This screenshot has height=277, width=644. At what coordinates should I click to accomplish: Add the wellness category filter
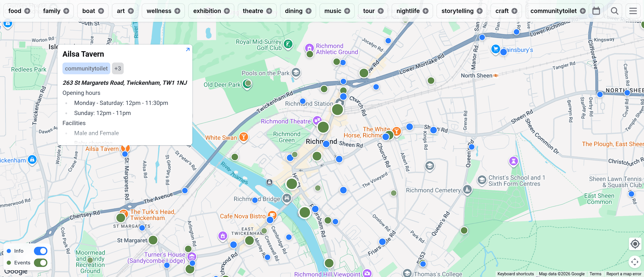tap(163, 11)
